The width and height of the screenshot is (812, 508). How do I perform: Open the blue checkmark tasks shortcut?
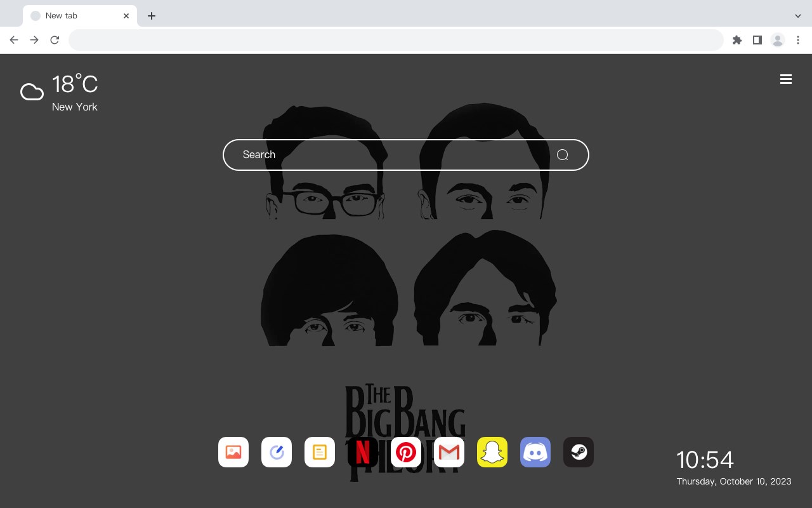tap(277, 452)
